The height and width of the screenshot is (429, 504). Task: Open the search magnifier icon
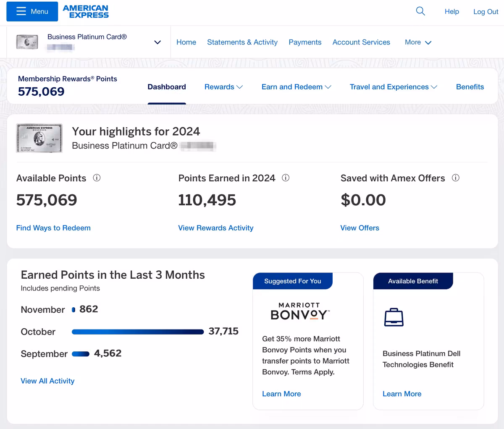[x=420, y=11]
